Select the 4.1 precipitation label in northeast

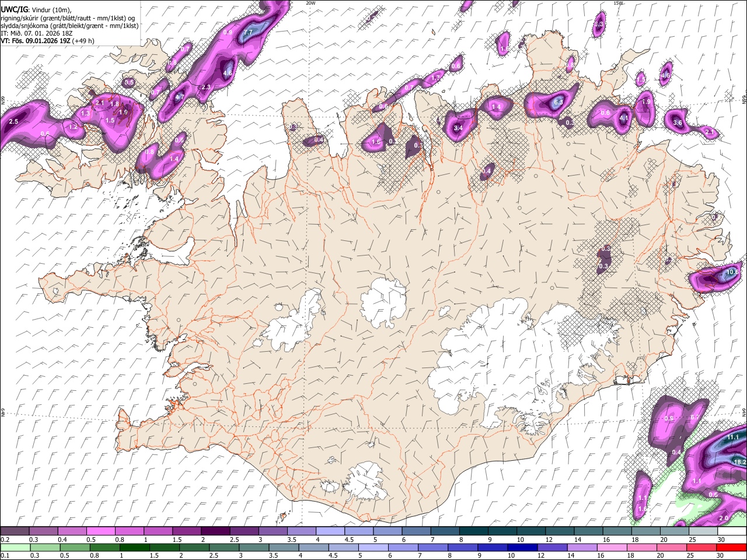[x=624, y=118]
